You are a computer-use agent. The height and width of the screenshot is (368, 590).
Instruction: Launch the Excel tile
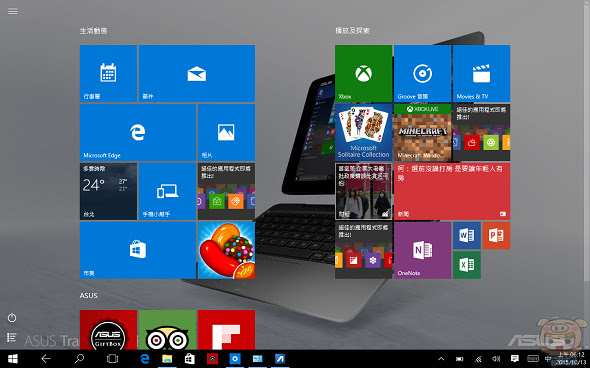467,265
